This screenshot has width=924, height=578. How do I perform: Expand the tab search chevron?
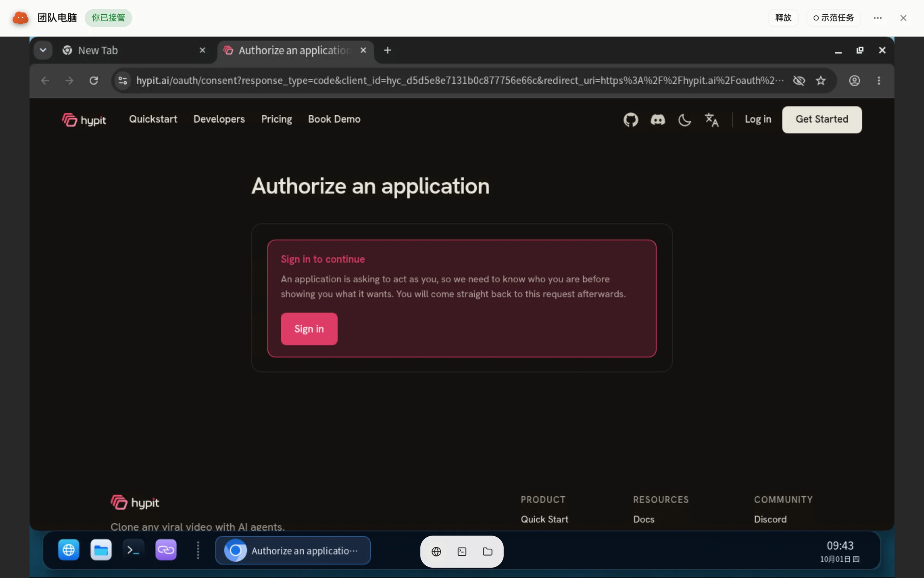[x=43, y=50]
